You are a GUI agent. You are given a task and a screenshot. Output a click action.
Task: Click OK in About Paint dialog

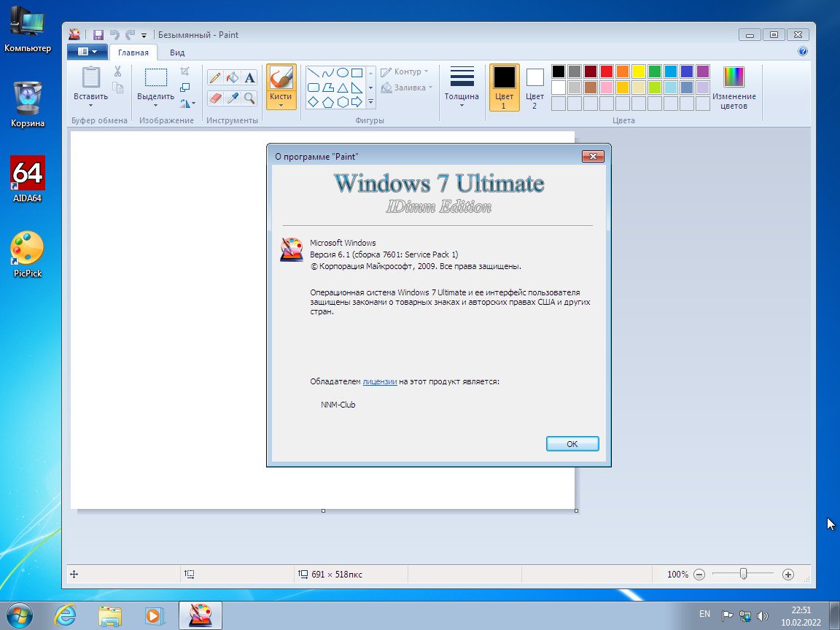[x=572, y=443]
